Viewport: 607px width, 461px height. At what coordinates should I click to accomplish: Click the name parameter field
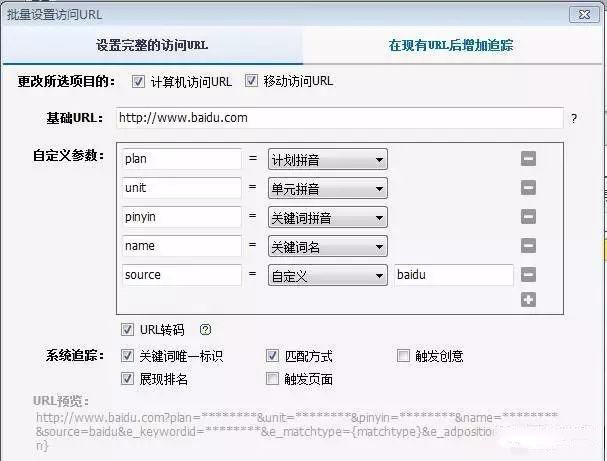[182, 246]
